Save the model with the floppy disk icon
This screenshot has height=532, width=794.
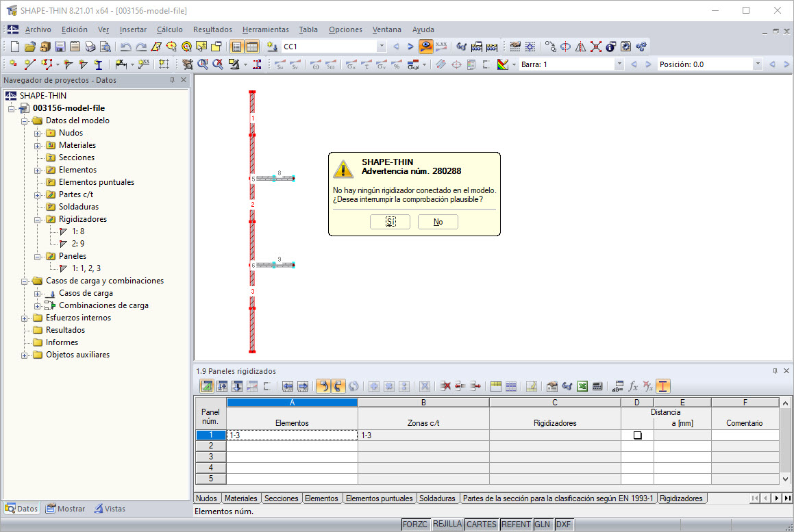point(60,47)
